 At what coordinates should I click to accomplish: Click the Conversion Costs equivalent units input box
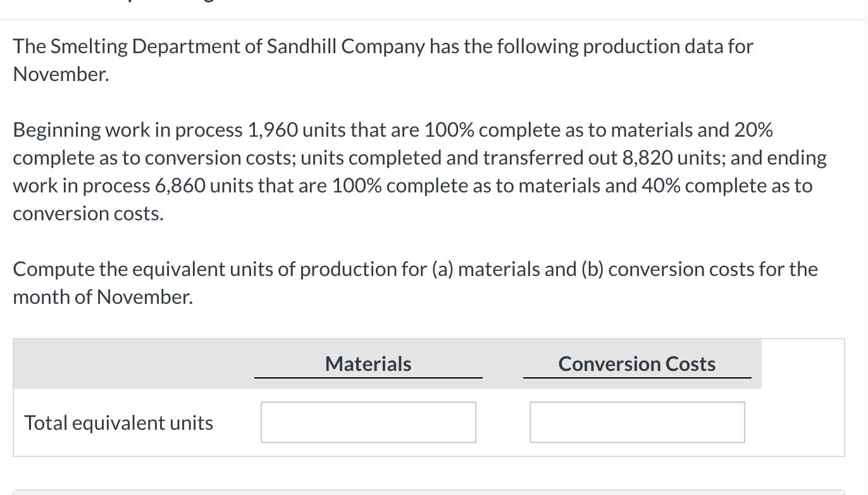pyautogui.click(x=637, y=422)
